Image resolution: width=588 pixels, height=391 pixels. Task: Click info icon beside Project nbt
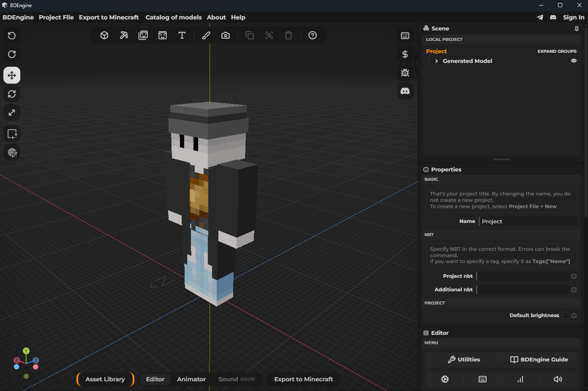(x=574, y=277)
